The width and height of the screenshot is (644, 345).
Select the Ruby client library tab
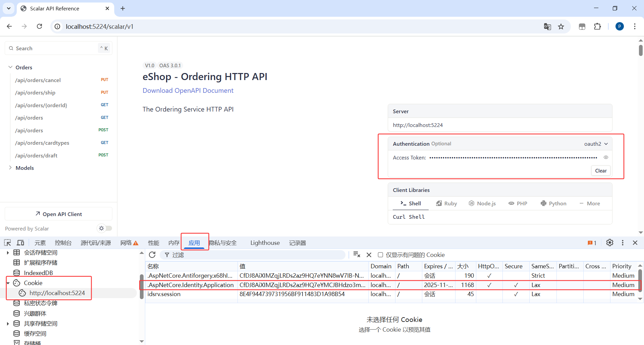(446, 203)
